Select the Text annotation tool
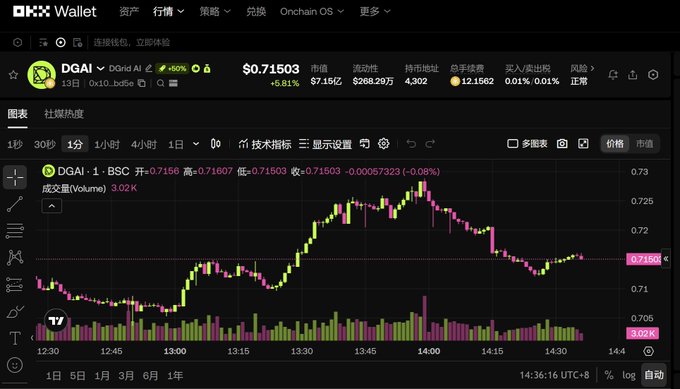The height and width of the screenshot is (389, 680). click(15, 338)
